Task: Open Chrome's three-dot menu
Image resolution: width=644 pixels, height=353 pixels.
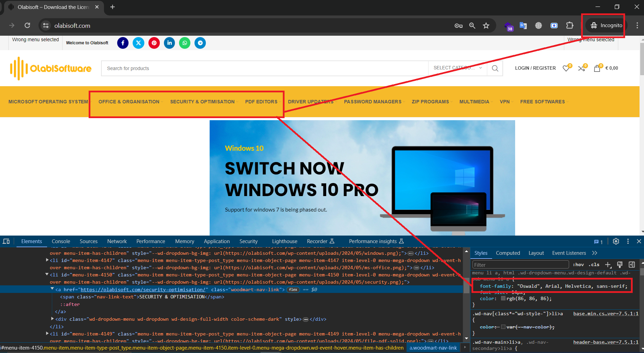Action: 637,25
